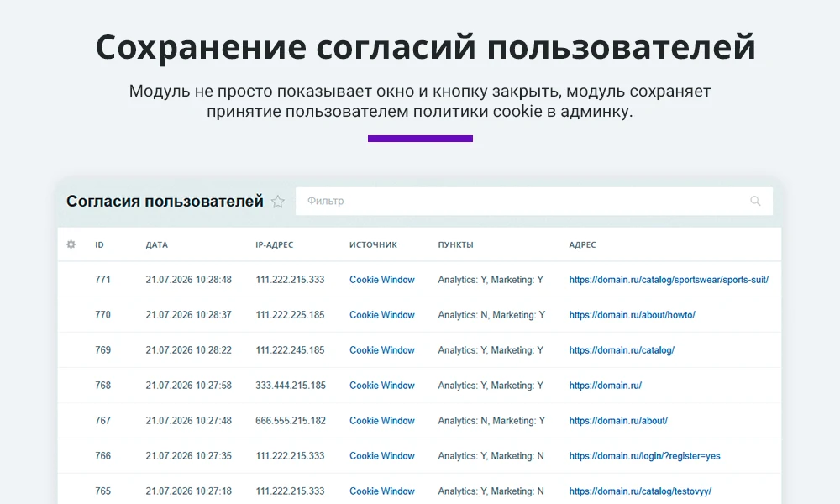Open Cookie Window link in row 768

(382, 386)
